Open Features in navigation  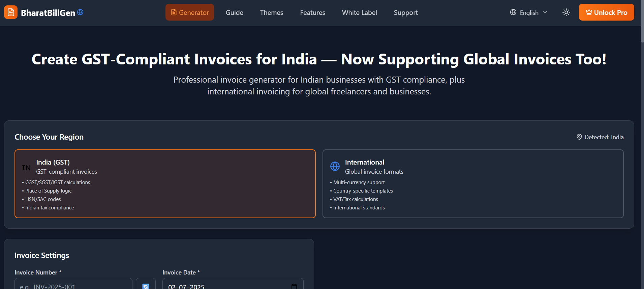pos(313,12)
